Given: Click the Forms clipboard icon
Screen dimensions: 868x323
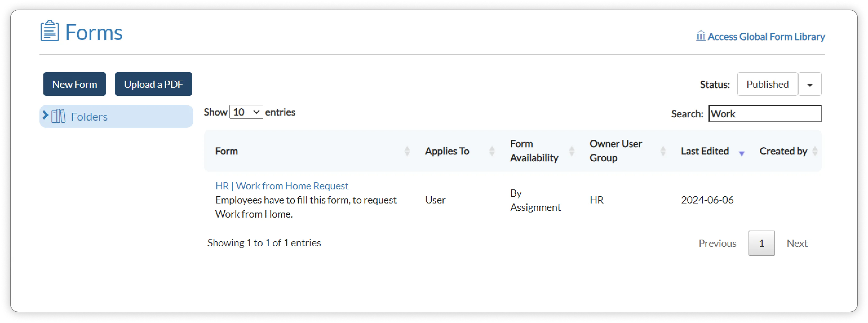Looking at the screenshot, I should click(50, 31).
